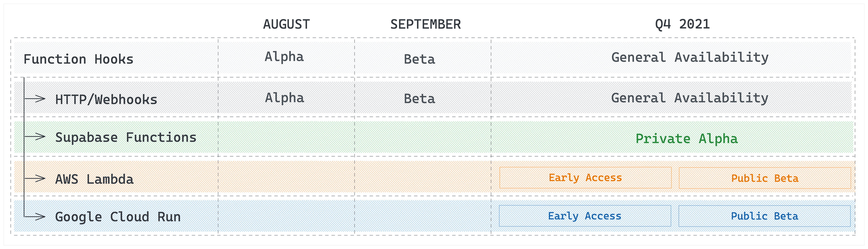Click the arrow beside Supabase Functions
The width and height of the screenshot is (868, 249).
coord(36,137)
